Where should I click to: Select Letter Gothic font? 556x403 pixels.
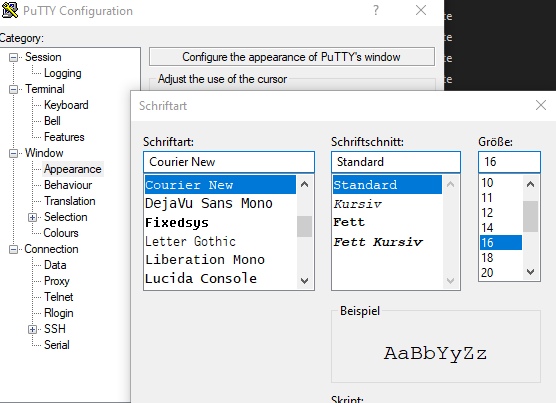pyautogui.click(x=220, y=241)
